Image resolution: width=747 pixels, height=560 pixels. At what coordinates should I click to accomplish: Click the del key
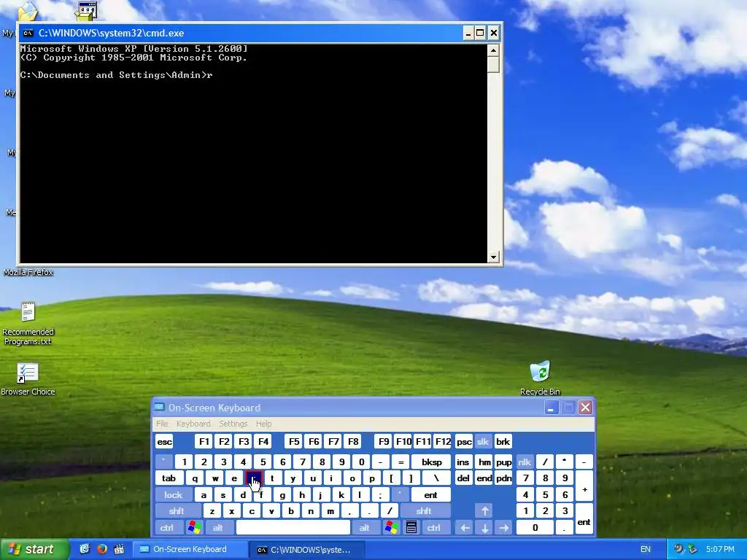pyautogui.click(x=463, y=478)
